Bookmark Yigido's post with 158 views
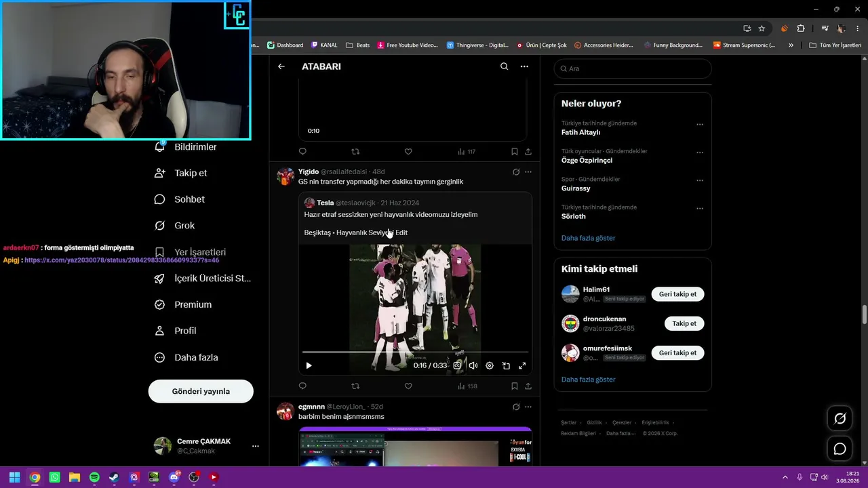This screenshot has height=488, width=868. (515, 386)
